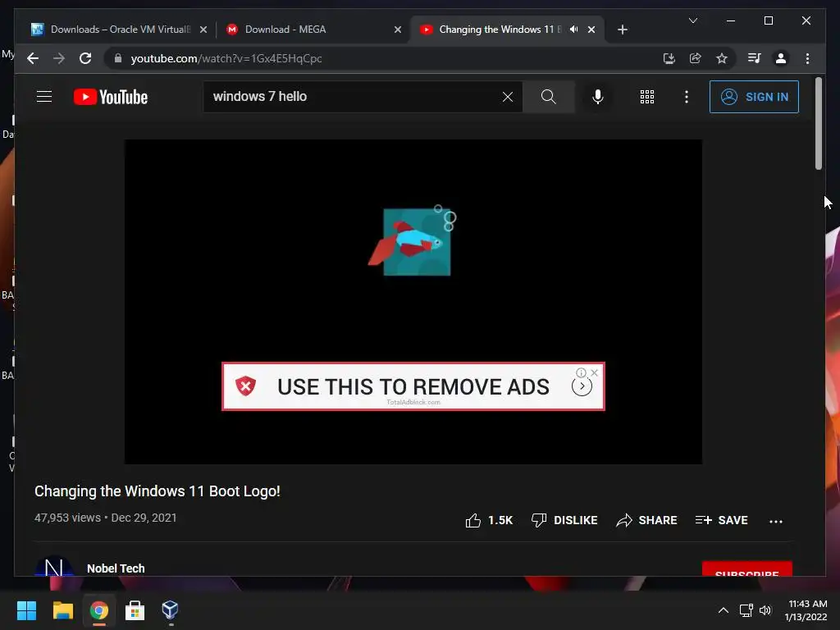The image size is (840, 630).
Task: Start voice search with the microphone
Action: [x=598, y=97]
